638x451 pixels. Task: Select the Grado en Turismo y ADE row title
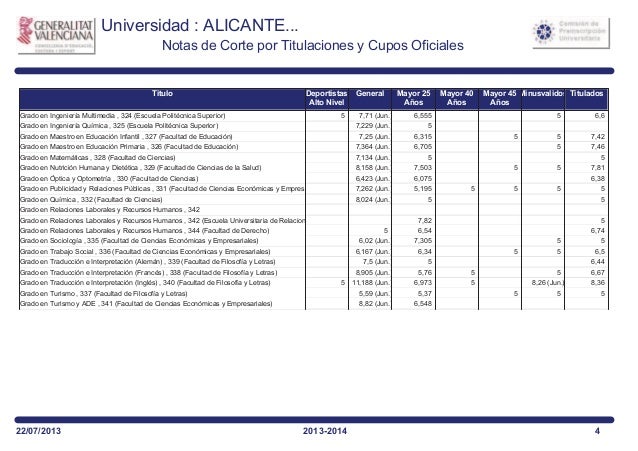146,304
